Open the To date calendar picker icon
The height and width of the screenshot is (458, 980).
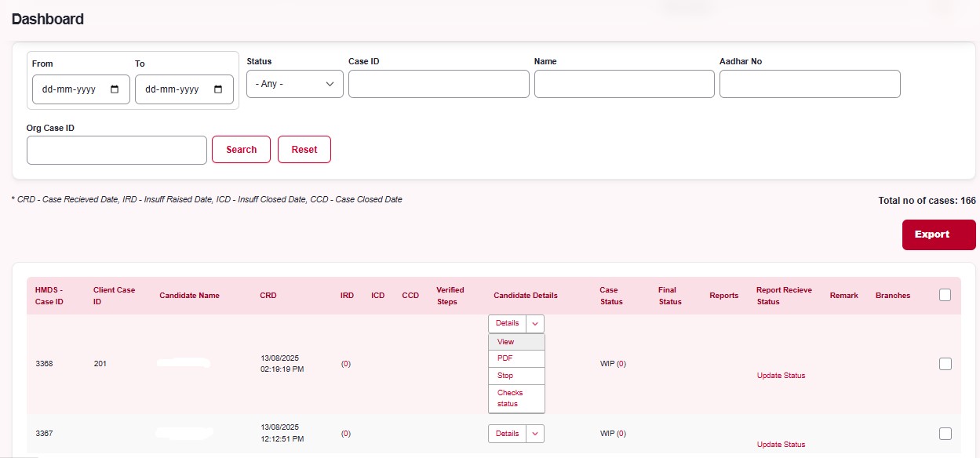click(x=218, y=89)
